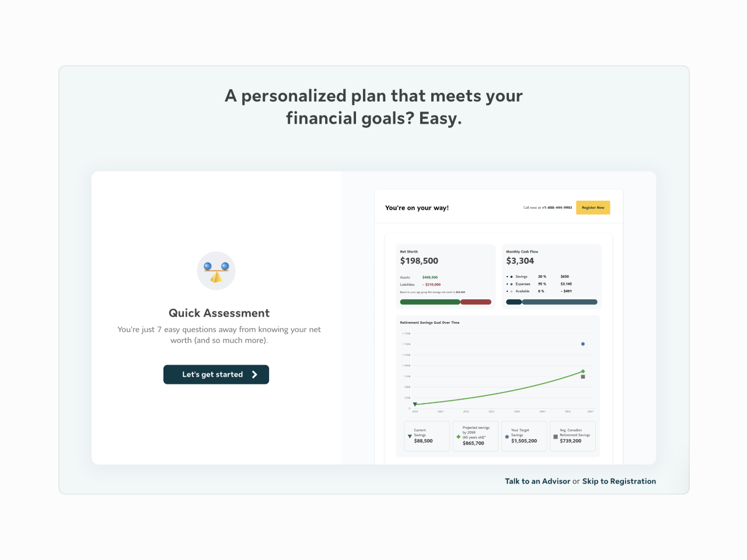
Task: Click the blue target dot on the chart
Action: click(x=582, y=344)
